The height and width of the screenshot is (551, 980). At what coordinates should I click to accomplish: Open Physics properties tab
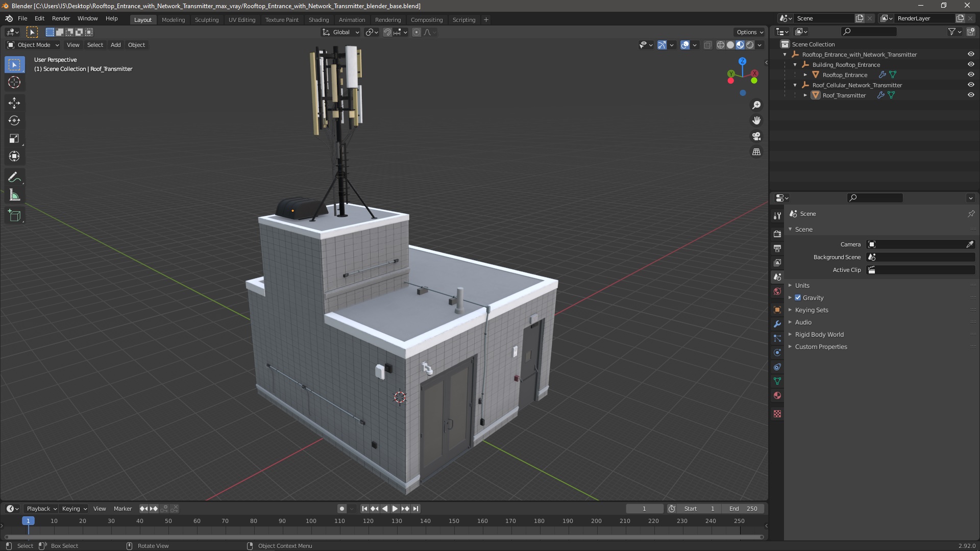[x=777, y=353]
